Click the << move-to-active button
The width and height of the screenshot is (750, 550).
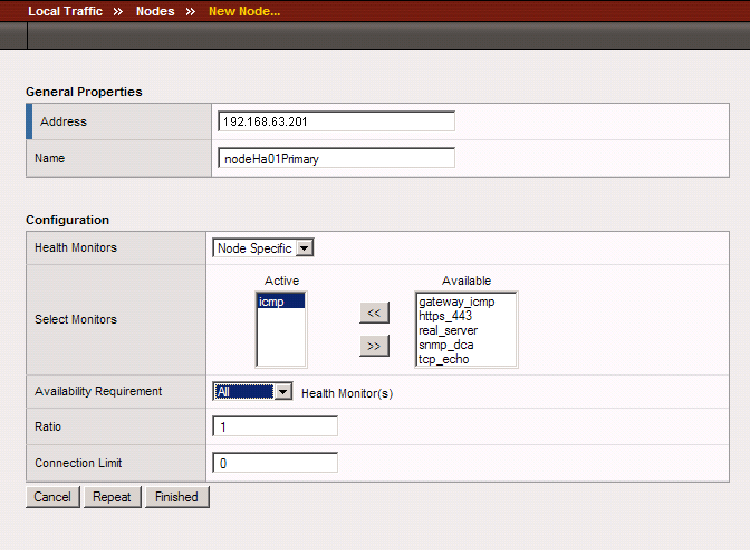click(374, 313)
